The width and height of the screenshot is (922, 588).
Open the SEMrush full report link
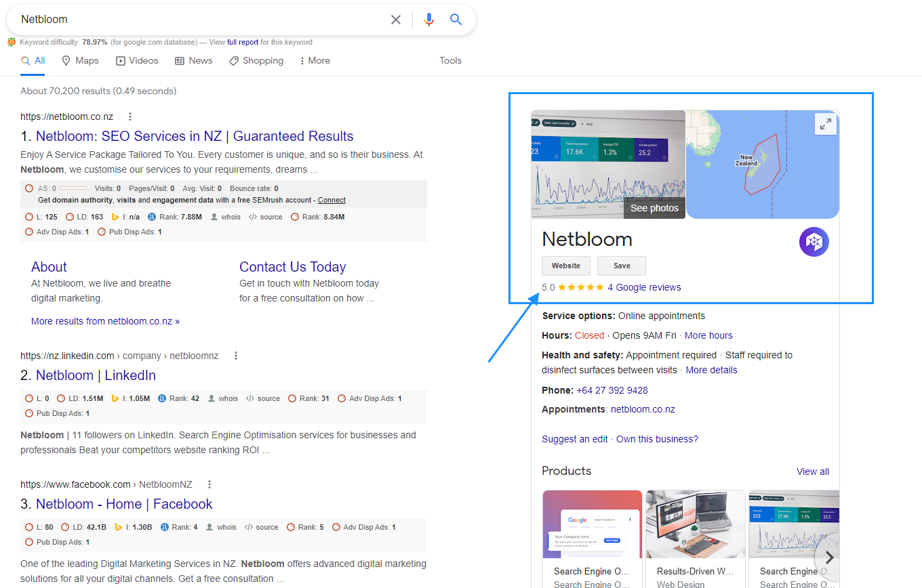click(x=243, y=42)
